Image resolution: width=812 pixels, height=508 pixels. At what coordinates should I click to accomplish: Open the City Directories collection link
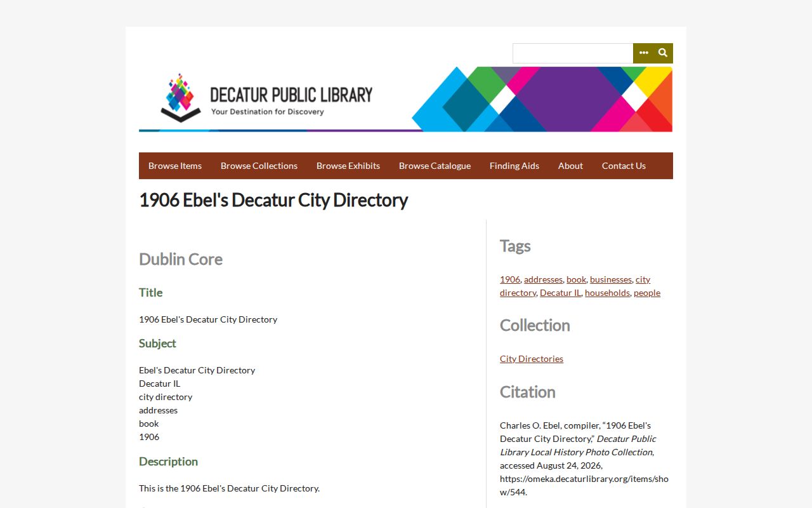[532, 359]
